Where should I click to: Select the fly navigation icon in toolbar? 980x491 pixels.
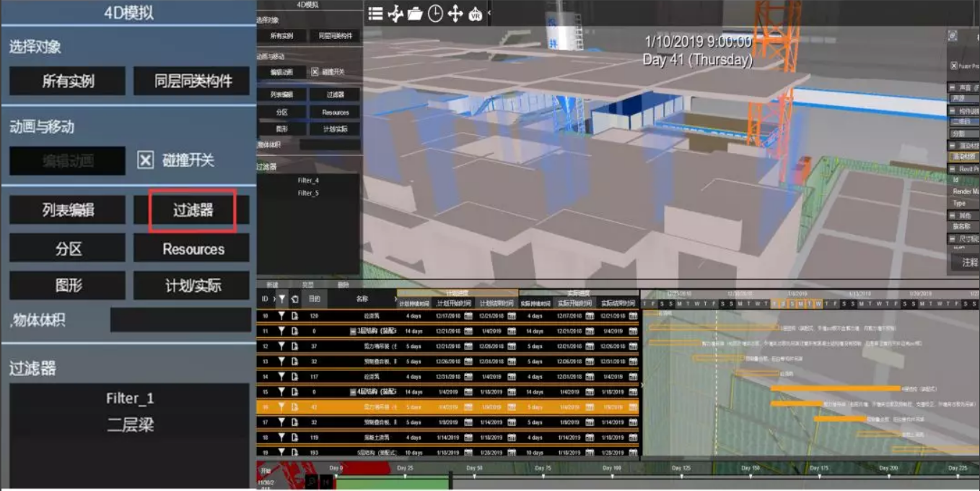[x=395, y=14]
